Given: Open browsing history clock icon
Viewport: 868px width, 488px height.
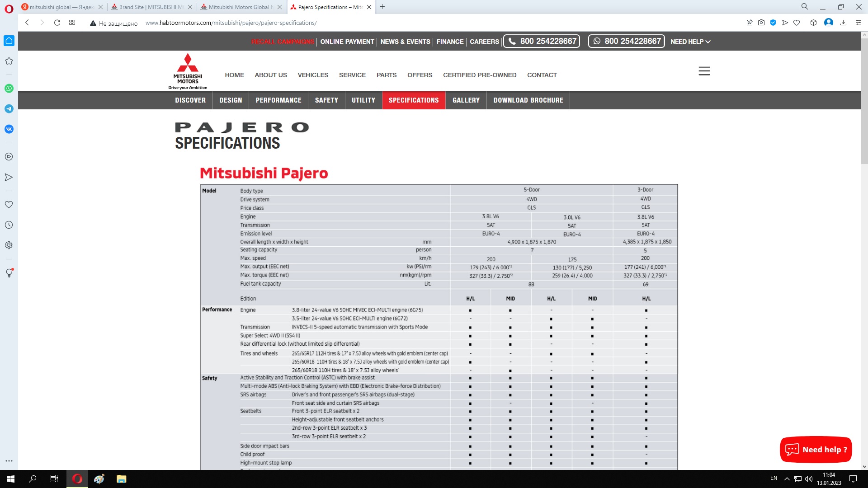Looking at the screenshot, I should click(x=9, y=225).
